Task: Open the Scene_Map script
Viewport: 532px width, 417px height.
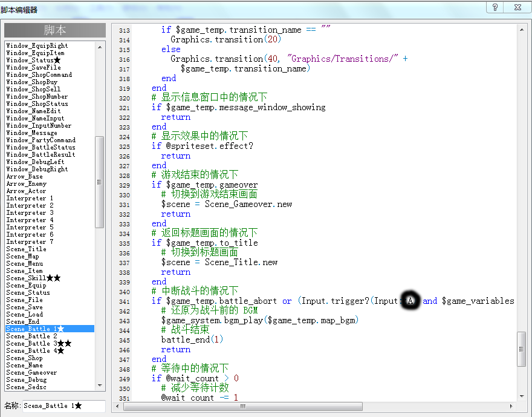Action: [x=22, y=257]
